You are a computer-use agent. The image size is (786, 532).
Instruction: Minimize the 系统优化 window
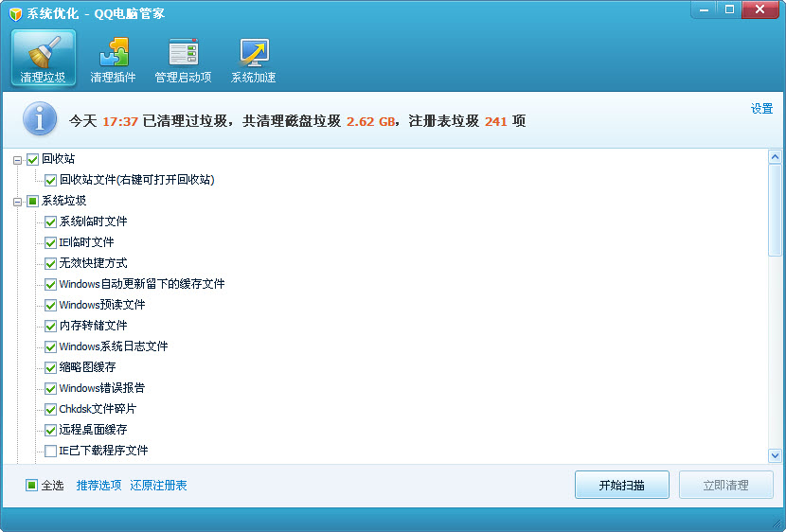pyautogui.click(x=705, y=9)
